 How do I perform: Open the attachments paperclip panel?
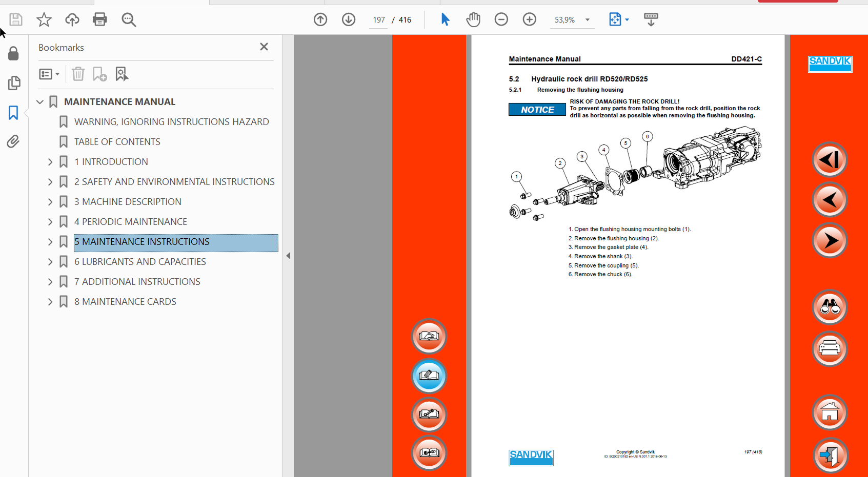pos(13,141)
